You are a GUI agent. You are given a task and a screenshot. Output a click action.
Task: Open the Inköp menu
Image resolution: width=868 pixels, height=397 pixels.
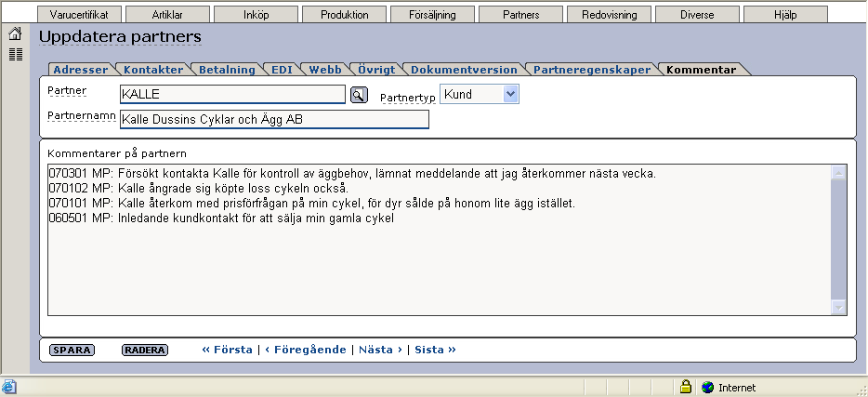pos(256,15)
